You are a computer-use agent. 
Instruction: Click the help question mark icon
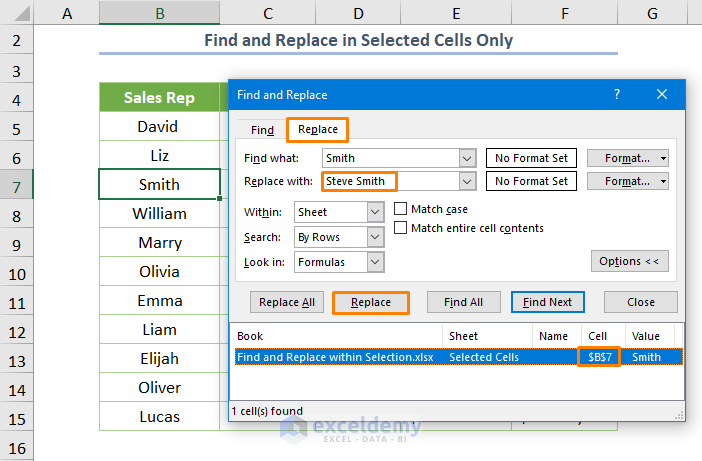pyautogui.click(x=617, y=95)
